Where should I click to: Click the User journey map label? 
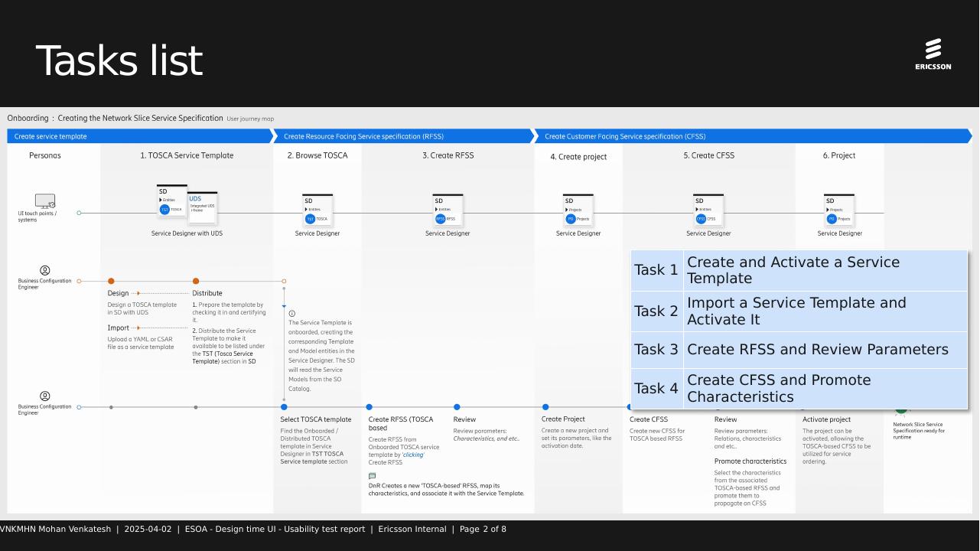pyautogui.click(x=250, y=119)
